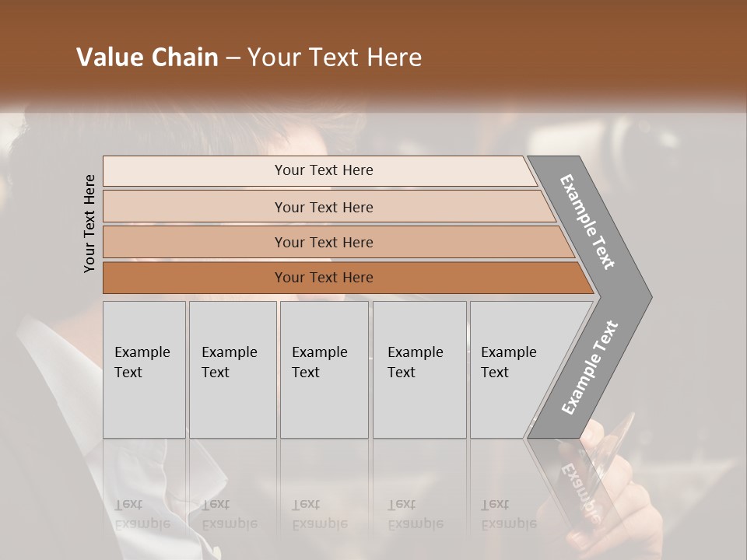The image size is (747, 560).
Task: Click the mirrored text under the third box
Action: pyautogui.click(x=319, y=514)
